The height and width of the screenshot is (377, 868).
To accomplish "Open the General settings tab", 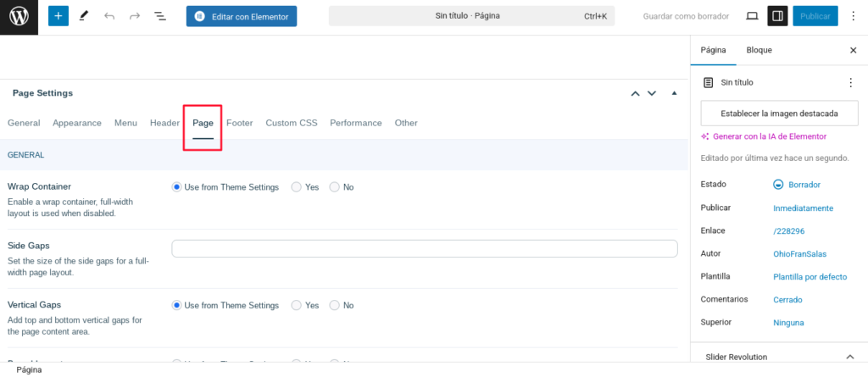I will coord(24,123).
